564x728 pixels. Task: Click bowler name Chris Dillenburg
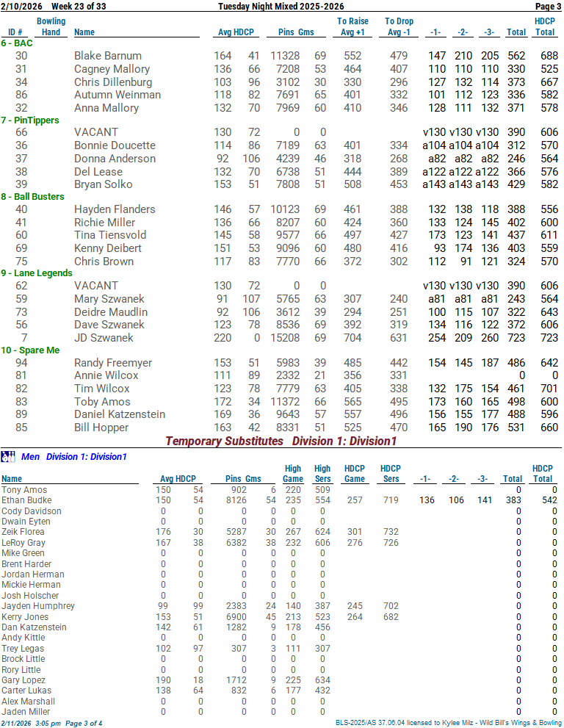[x=113, y=82]
